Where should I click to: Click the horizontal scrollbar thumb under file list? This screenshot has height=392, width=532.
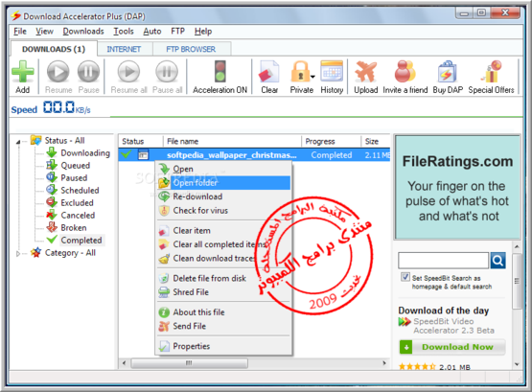[x=190, y=363]
